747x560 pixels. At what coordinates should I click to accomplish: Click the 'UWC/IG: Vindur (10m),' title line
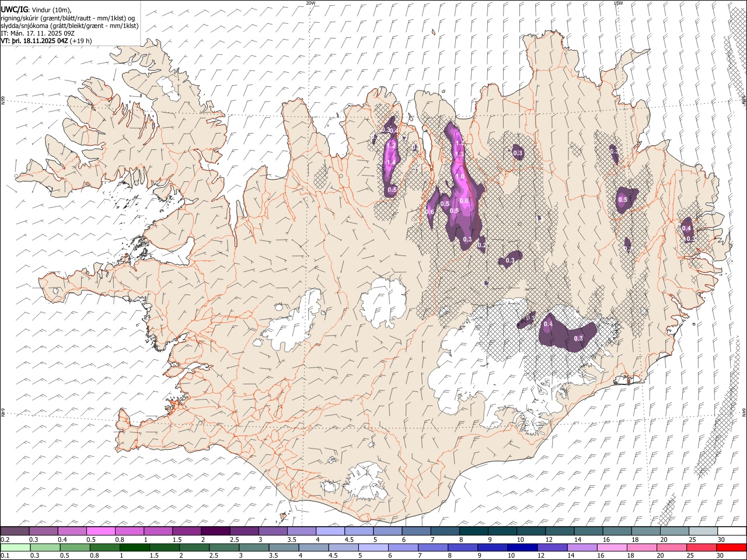point(36,9)
